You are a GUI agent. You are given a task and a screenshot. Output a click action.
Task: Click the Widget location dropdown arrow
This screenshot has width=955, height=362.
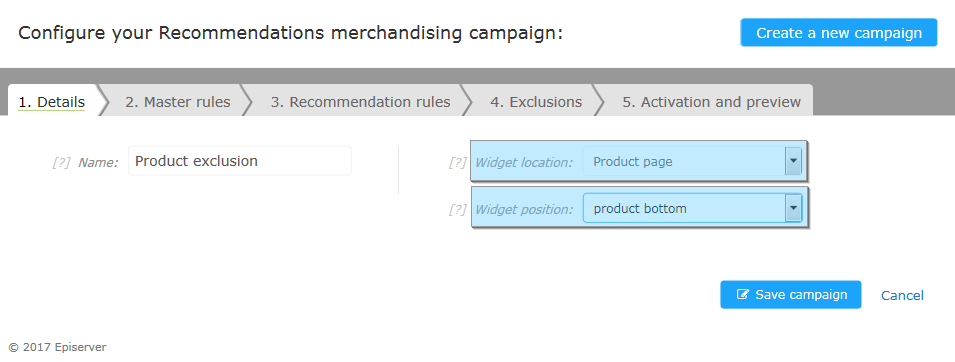tap(793, 161)
